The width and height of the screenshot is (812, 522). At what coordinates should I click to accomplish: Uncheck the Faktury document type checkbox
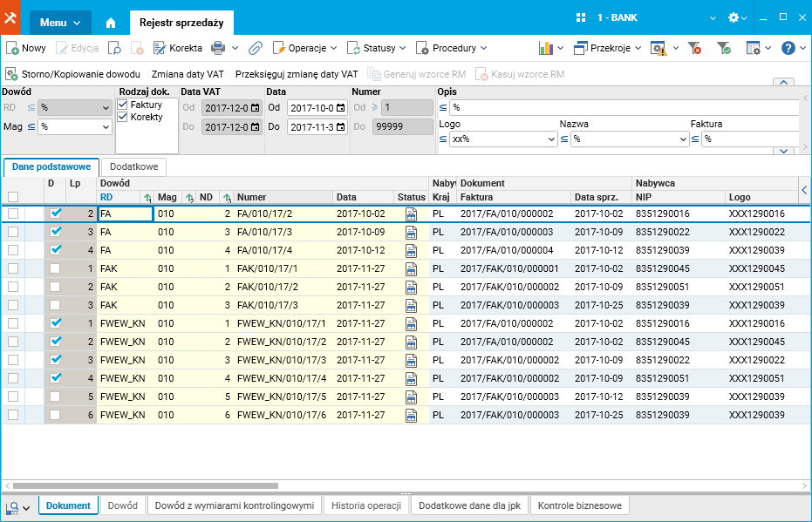coord(123,105)
